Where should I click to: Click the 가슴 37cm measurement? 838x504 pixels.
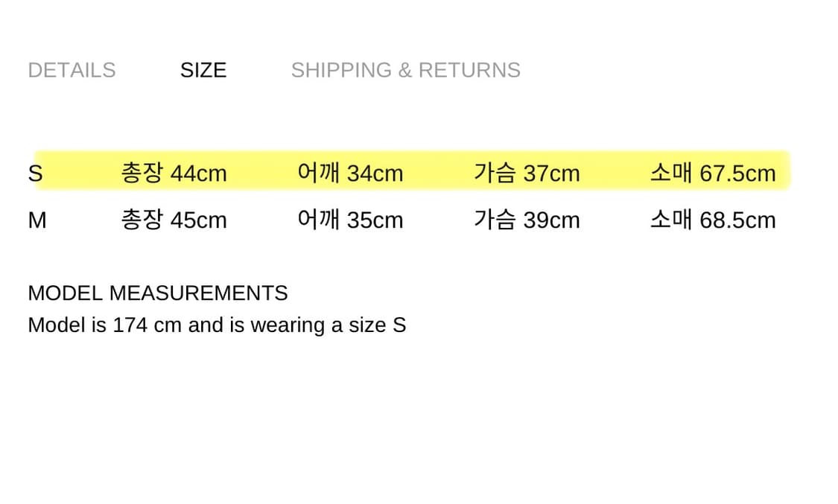click(x=527, y=173)
